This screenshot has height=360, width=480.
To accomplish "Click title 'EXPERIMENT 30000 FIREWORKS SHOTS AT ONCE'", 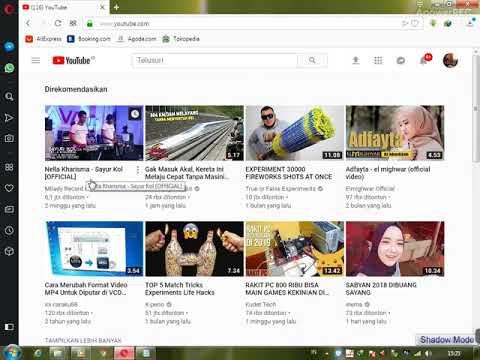I will [289, 173].
